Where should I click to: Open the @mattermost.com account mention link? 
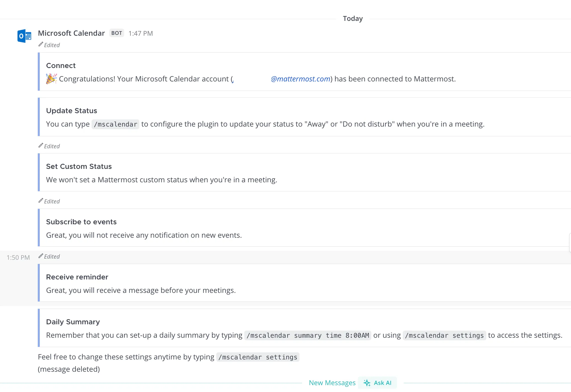[300, 79]
